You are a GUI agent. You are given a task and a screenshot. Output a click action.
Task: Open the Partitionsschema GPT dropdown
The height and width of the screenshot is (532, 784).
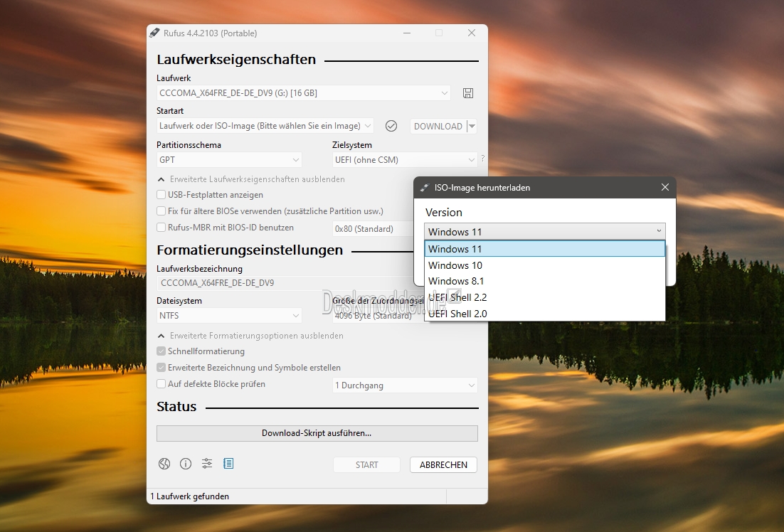[229, 160]
